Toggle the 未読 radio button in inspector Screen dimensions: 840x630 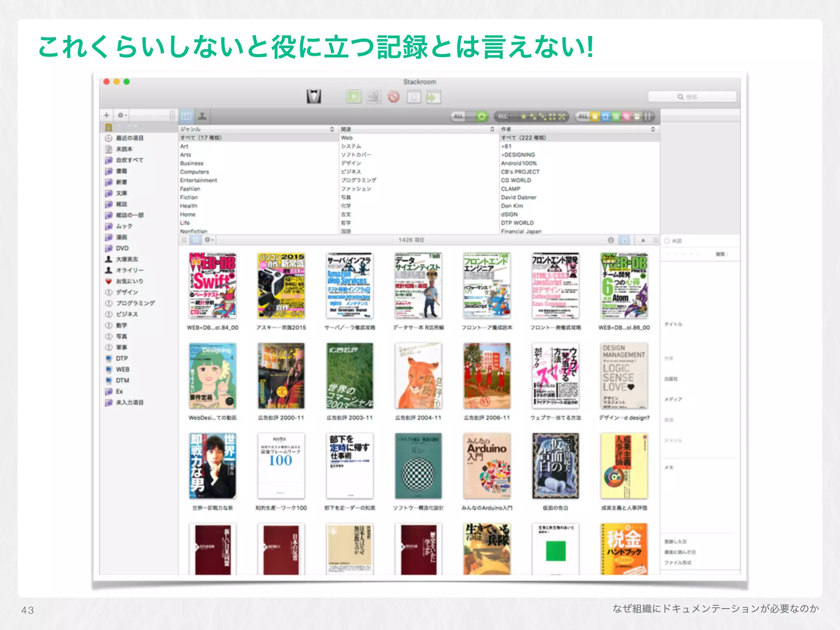click(x=667, y=241)
